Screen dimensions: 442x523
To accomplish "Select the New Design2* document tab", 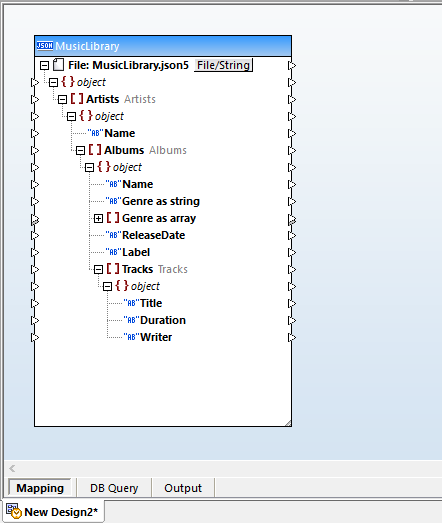I will pos(54,511).
